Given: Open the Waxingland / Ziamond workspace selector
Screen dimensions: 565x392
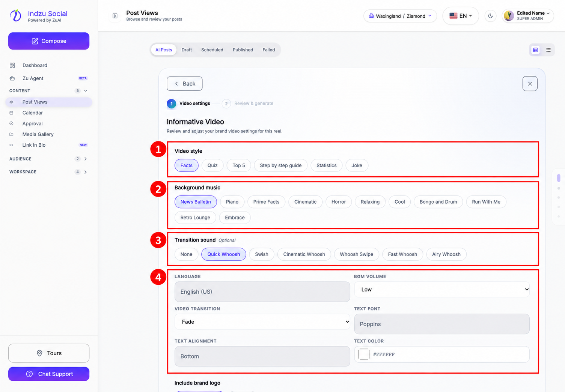Looking at the screenshot, I should tap(400, 16).
